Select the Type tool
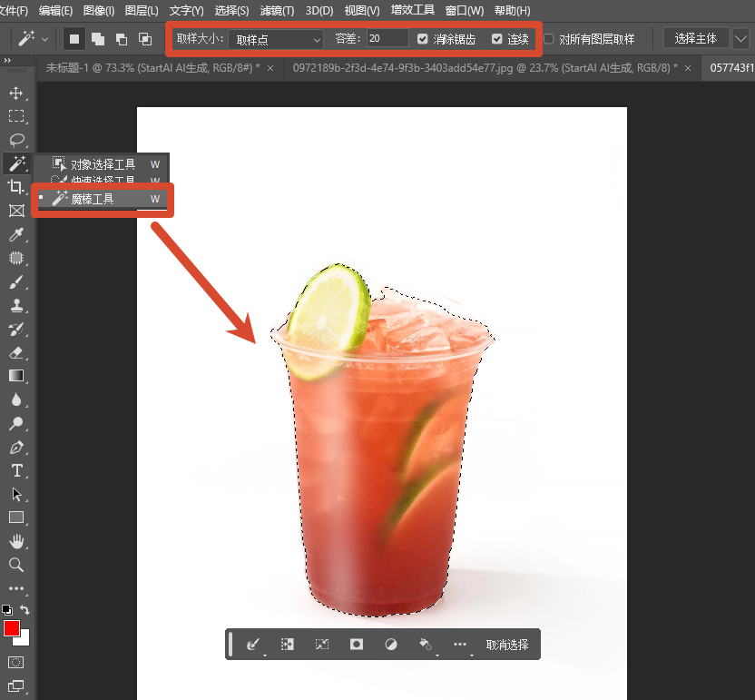 (x=16, y=470)
